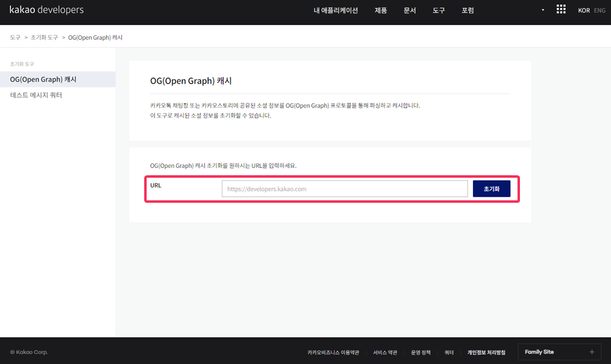Image resolution: width=611 pixels, height=364 pixels.
Task: Expand the account dropdown arrow
Action: pos(543,10)
